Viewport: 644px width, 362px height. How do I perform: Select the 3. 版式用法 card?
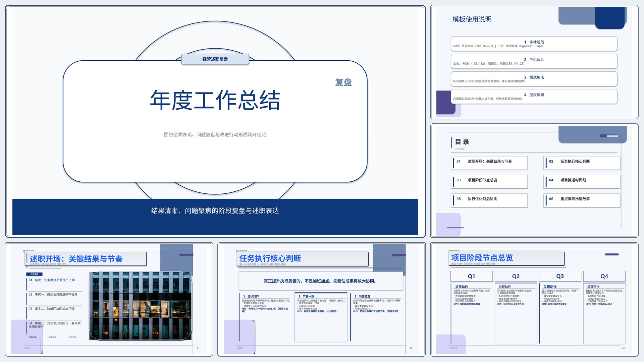click(x=534, y=79)
